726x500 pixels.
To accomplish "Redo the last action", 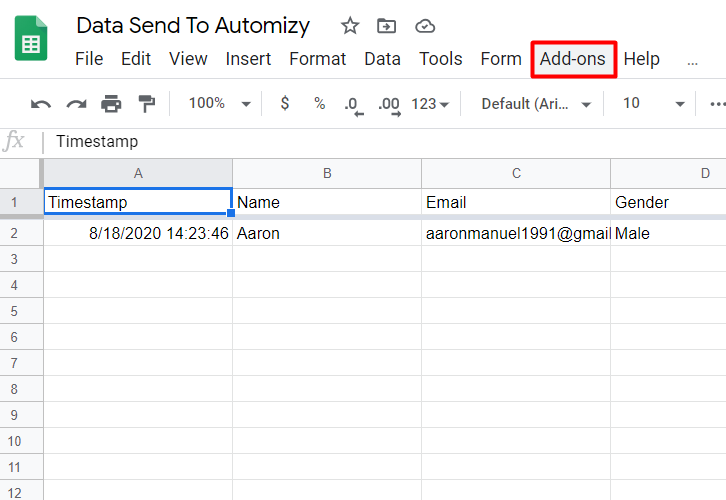I will tap(76, 104).
